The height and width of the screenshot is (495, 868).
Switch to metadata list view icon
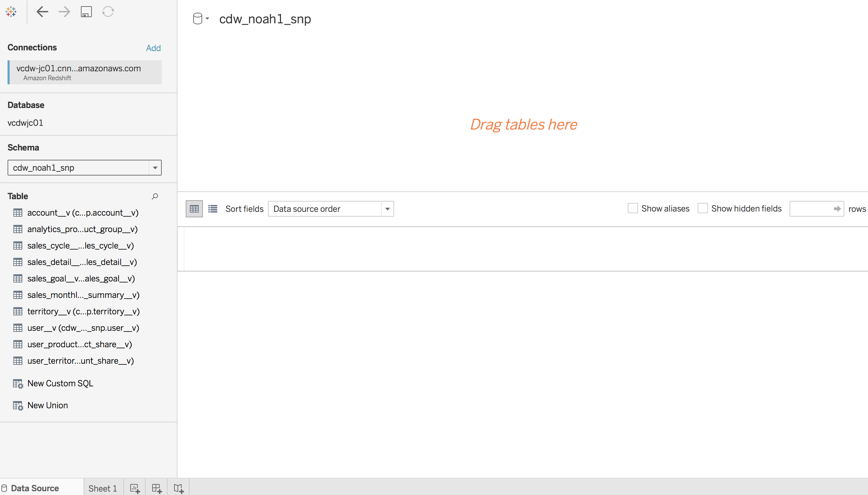click(x=213, y=209)
